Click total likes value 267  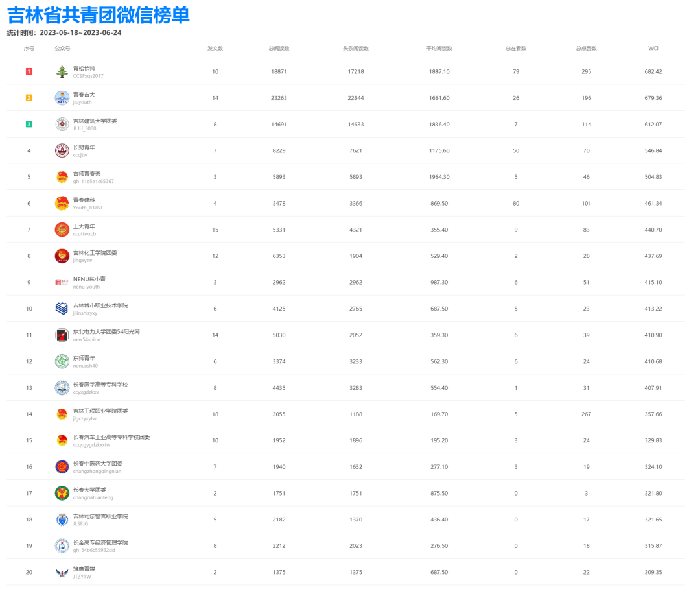point(586,414)
